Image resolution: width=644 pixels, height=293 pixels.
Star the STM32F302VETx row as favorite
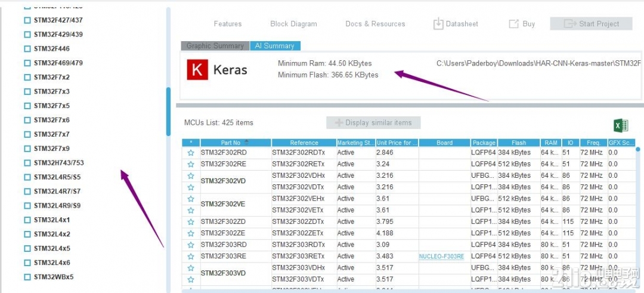click(x=191, y=210)
